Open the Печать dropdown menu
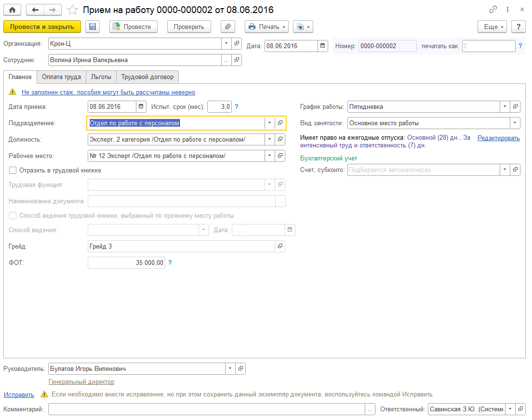The width and height of the screenshot is (532, 420). 266,27
